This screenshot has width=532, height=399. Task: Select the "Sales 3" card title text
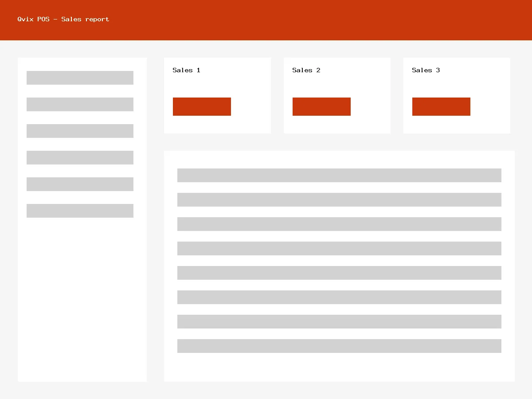(426, 70)
